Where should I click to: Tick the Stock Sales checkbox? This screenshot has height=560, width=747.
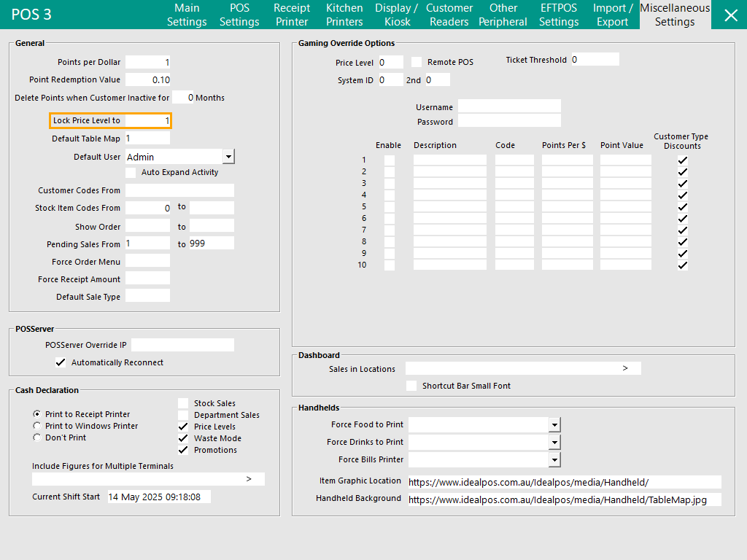(183, 403)
